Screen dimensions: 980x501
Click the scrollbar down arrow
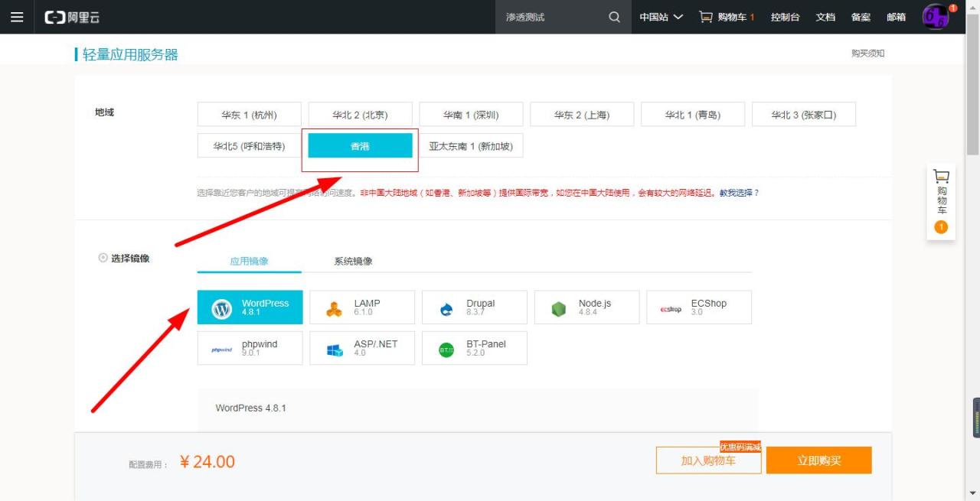coord(972,493)
